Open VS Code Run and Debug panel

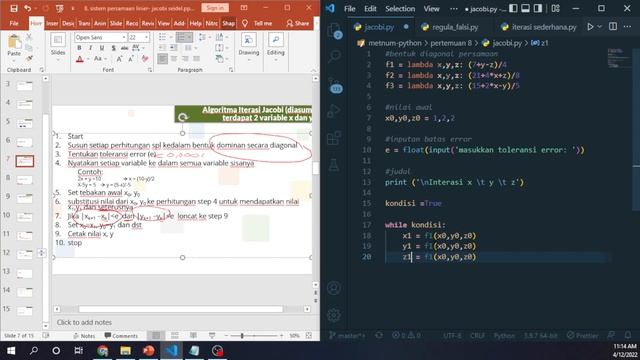(x=334, y=110)
